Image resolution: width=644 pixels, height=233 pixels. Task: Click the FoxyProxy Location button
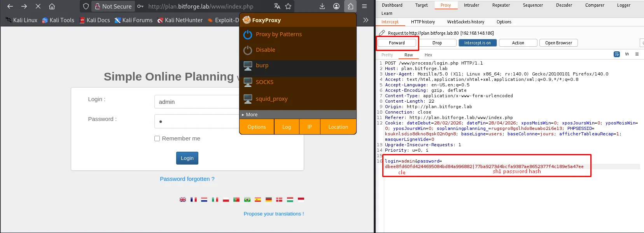click(338, 127)
